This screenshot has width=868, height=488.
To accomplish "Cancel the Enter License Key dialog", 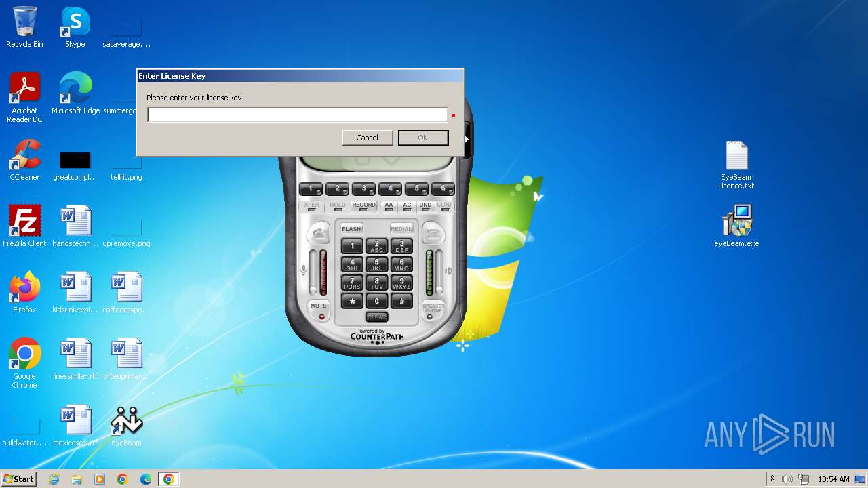I will (x=367, y=138).
